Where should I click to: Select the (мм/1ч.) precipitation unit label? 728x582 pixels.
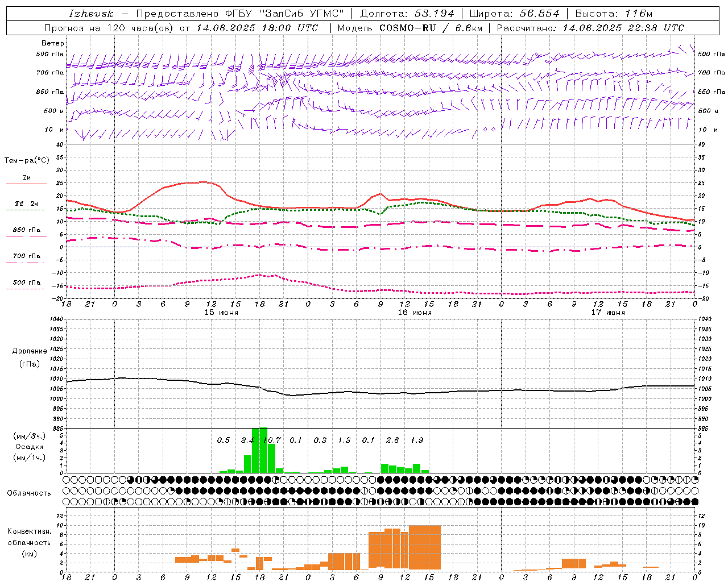coord(30,458)
